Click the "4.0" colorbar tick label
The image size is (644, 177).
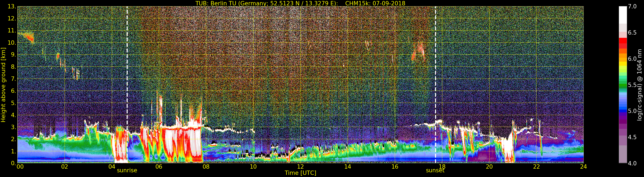point(632,163)
